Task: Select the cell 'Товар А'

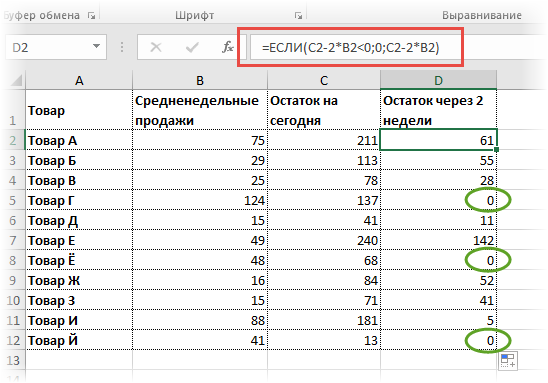Action: pyautogui.click(x=79, y=140)
